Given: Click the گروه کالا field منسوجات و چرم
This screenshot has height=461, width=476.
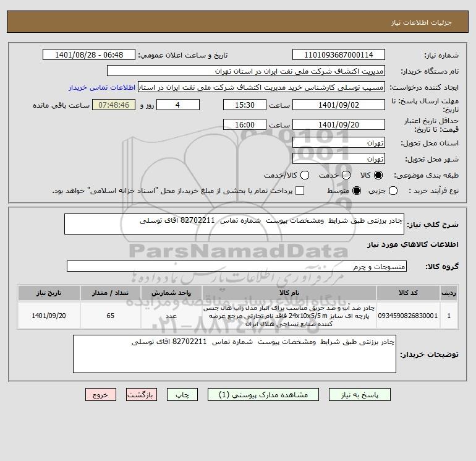Looking at the screenshot, I should (x=237, y=266).
